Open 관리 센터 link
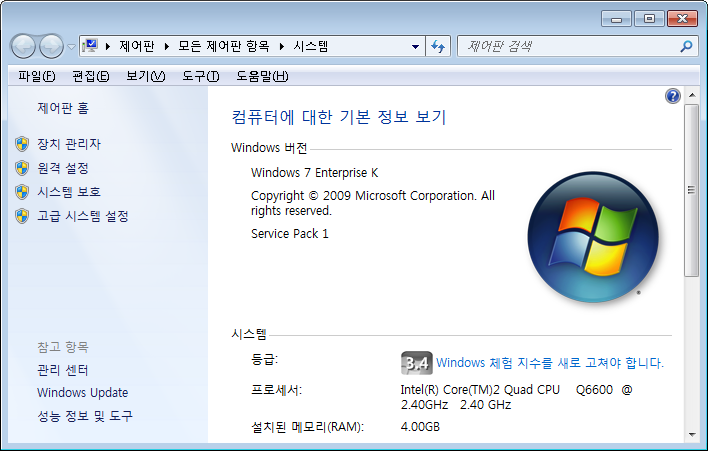 [63, 370]
